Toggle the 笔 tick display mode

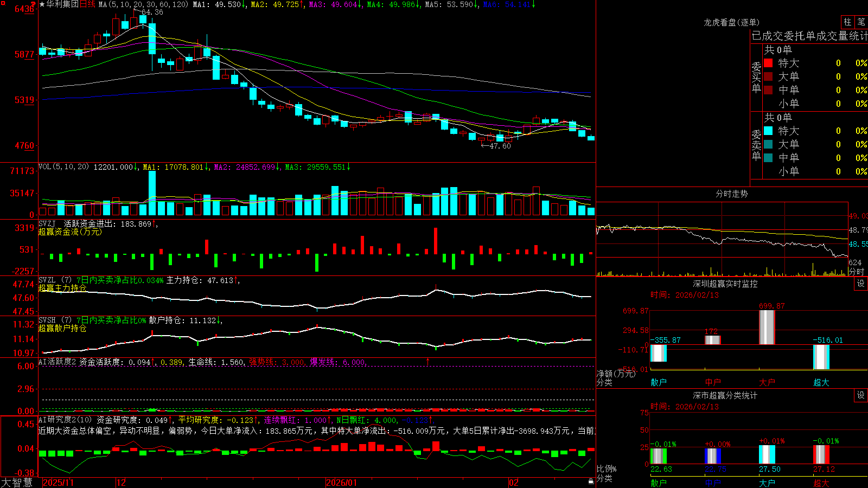click(x=861, y=22)
